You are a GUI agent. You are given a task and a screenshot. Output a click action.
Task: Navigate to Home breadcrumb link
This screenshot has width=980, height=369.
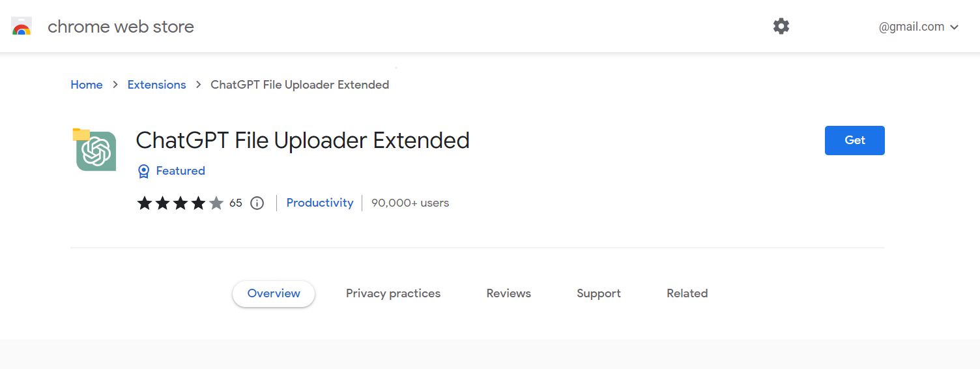pyautogui.click(x=87, y=85)
